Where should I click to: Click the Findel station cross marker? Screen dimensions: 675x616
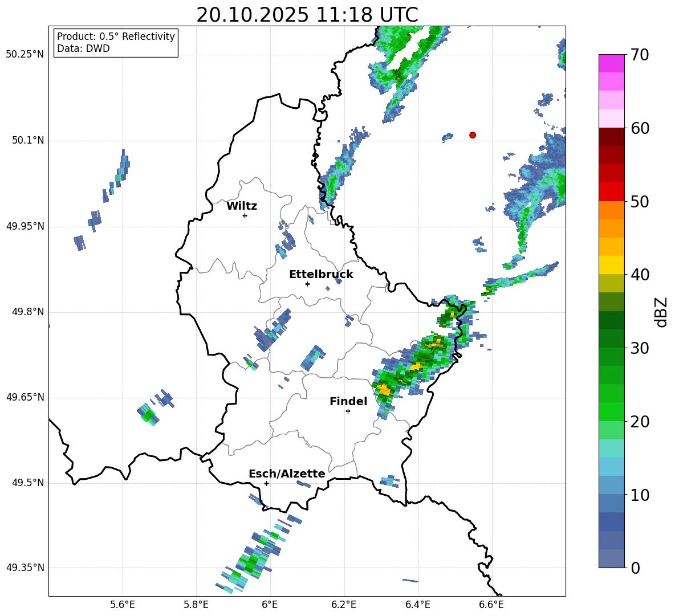point(348,411)
